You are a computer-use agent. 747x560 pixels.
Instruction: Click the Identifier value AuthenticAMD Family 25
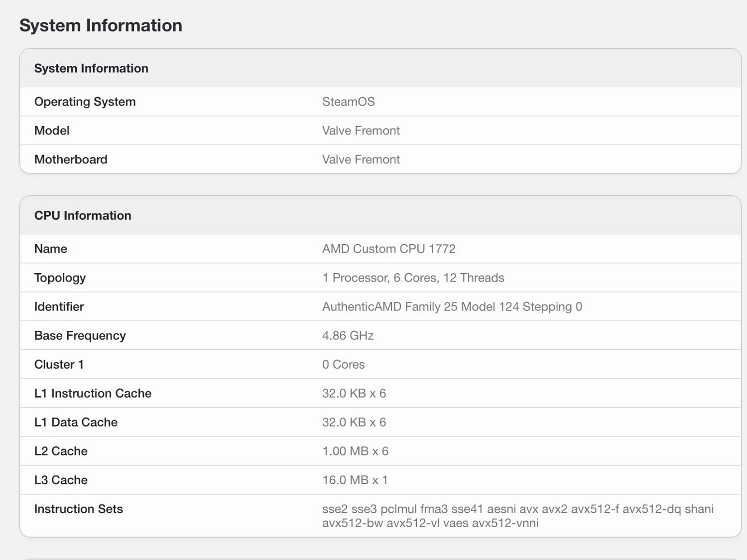click(x=452, y=306)
